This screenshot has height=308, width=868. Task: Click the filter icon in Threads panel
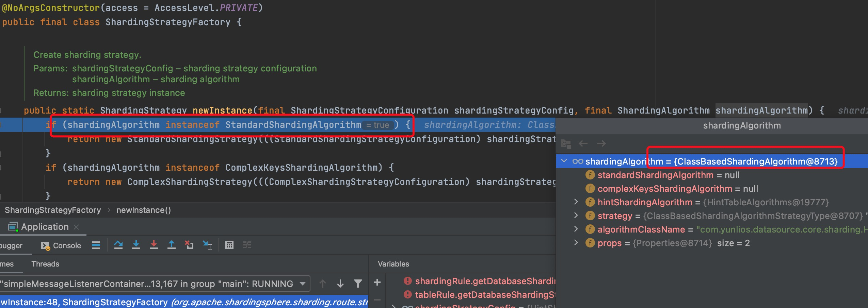pyautogui.click(x=358, y=283)
